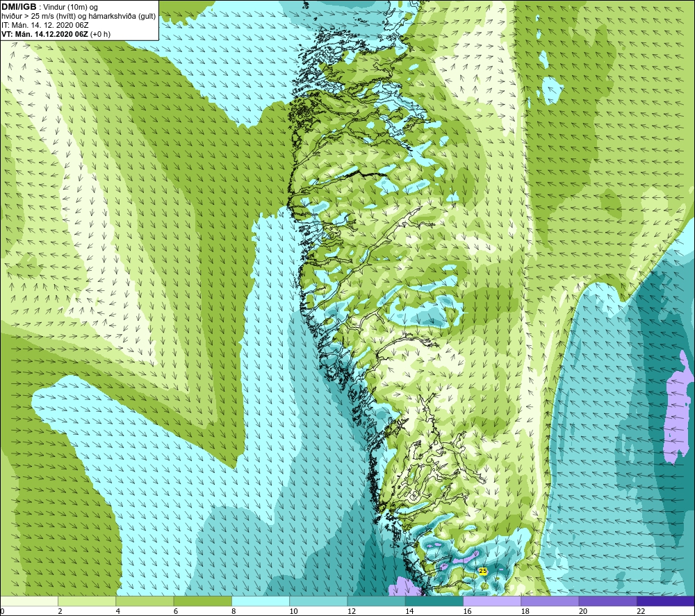Click the legend label '12'
695x616 pixels.
tap(352, 611)
